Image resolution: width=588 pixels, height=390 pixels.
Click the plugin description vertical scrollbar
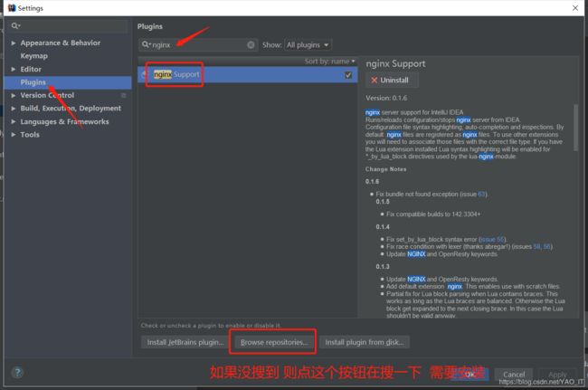tap(575, 128)
